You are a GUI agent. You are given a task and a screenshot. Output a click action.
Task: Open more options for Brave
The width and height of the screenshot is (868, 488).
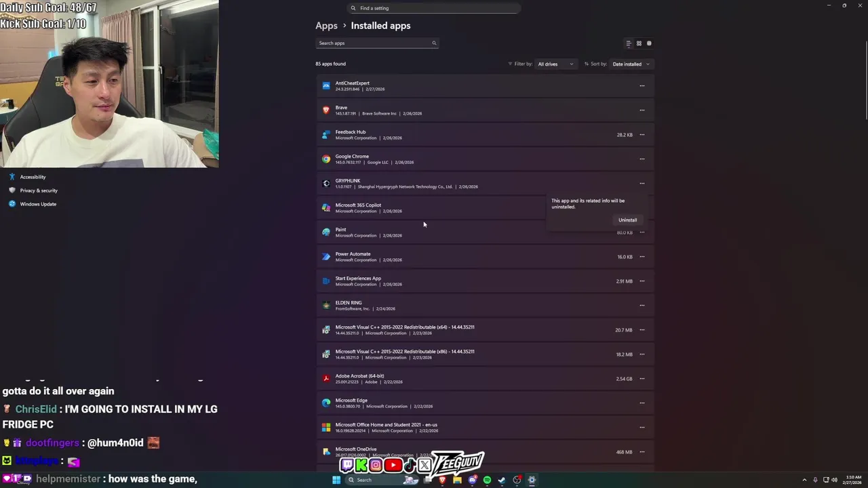point(642,110)
